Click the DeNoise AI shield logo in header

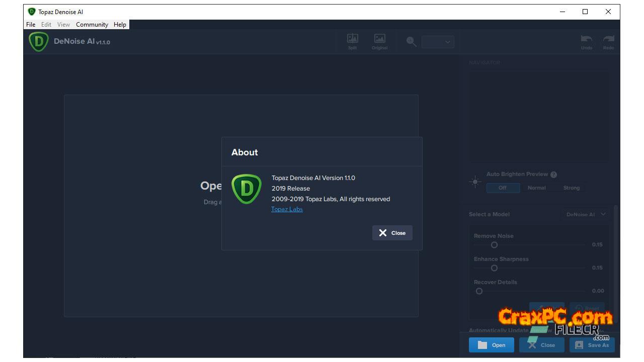tap(39, 42)
